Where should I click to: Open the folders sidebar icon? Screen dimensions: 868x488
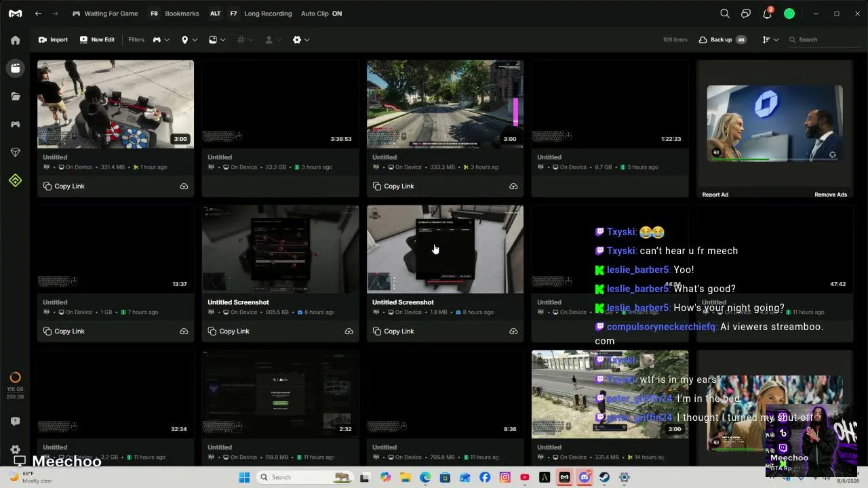15,96
